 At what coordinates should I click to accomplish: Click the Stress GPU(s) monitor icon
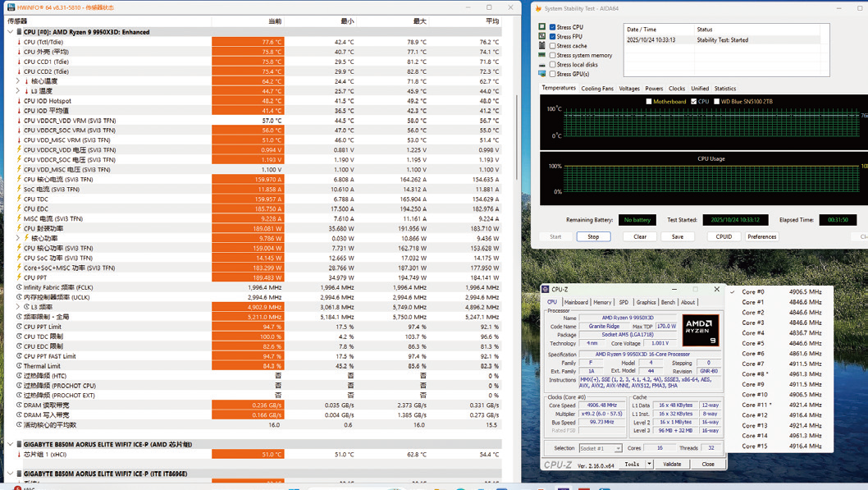[x=541, y=74]
